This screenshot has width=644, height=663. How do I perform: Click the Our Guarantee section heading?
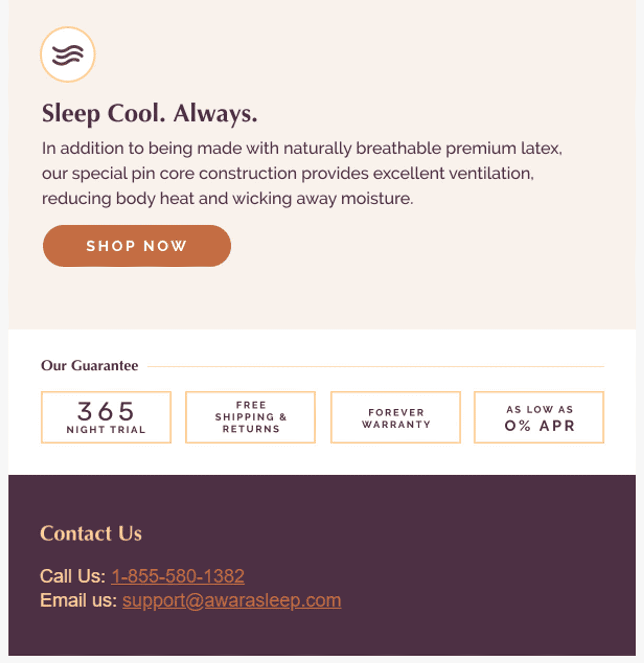tap(90, 366)
